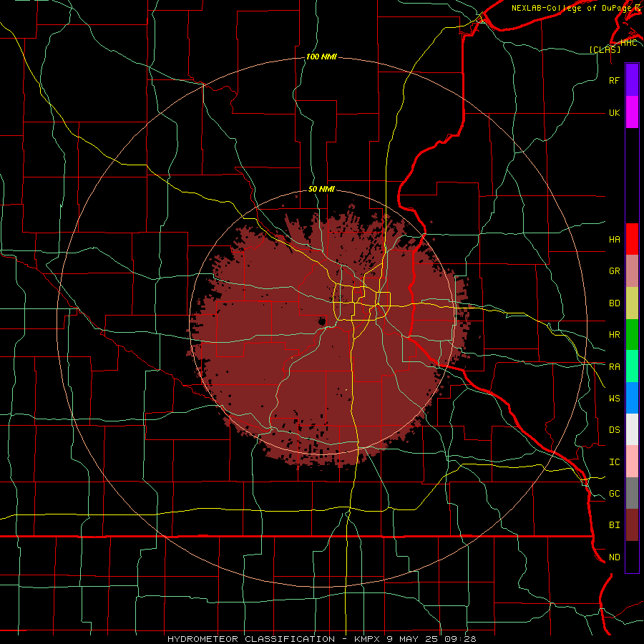Click the IC legend label
Image resolution: width=644 pixels, height=644 pixels.
(614, 462)
